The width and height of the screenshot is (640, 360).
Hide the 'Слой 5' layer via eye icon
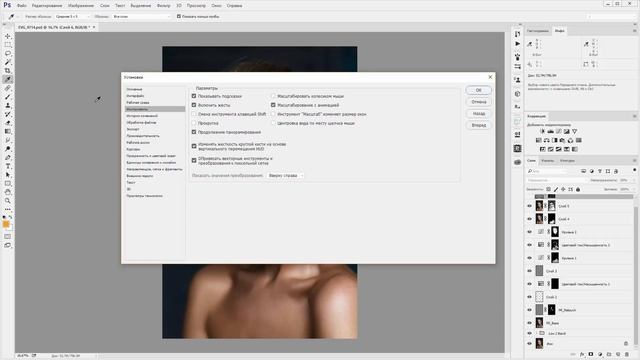(x=529, y=206)
